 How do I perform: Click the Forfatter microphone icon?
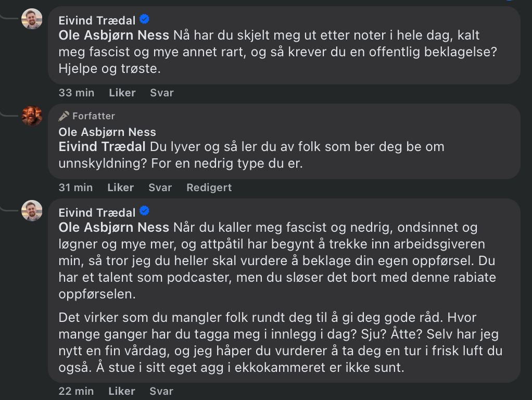64,116
